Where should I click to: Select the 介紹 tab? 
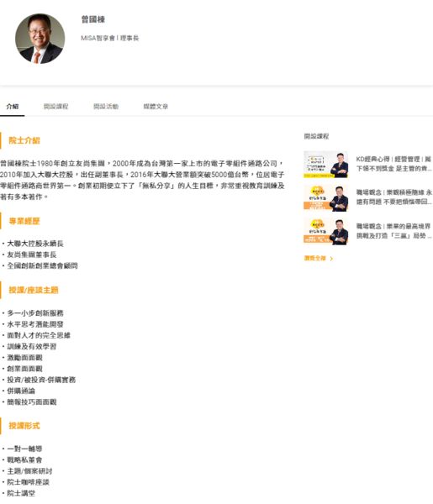coord(13,107)
